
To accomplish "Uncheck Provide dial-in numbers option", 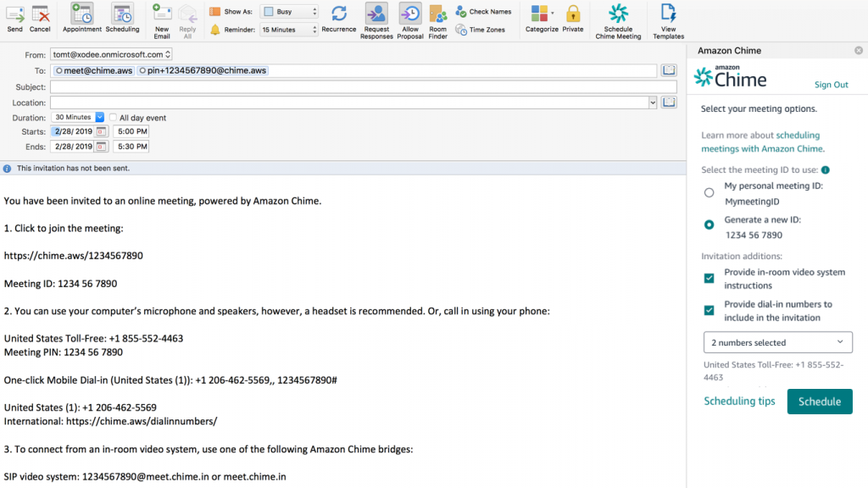I will (709, 310).
